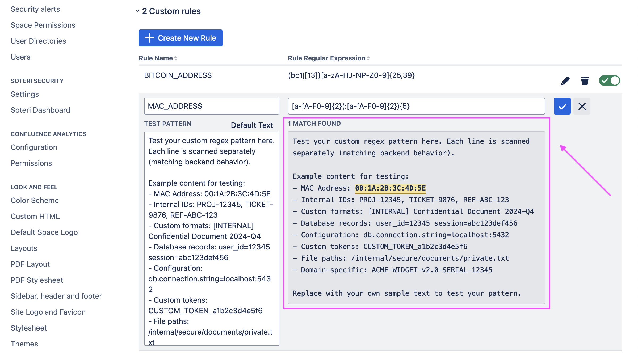Viewport: 638px width, 364px height.
Task: Go to Security alerts page
Action: [x=35, y=9]
